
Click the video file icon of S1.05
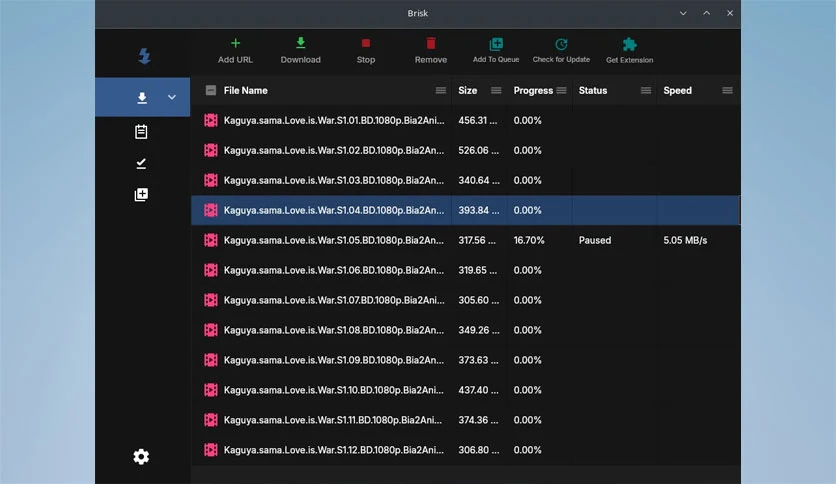click(x=211, y=240)
